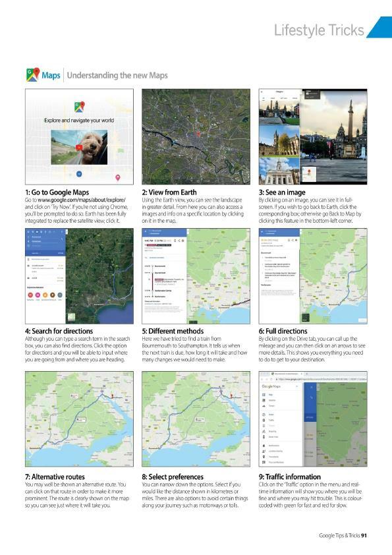Image resolution: width=392 pixels, height=555 pixels.
Task: Click the Google Maps pin logo above 'Explore and navigate'
Action: click(x=80, y=107)
